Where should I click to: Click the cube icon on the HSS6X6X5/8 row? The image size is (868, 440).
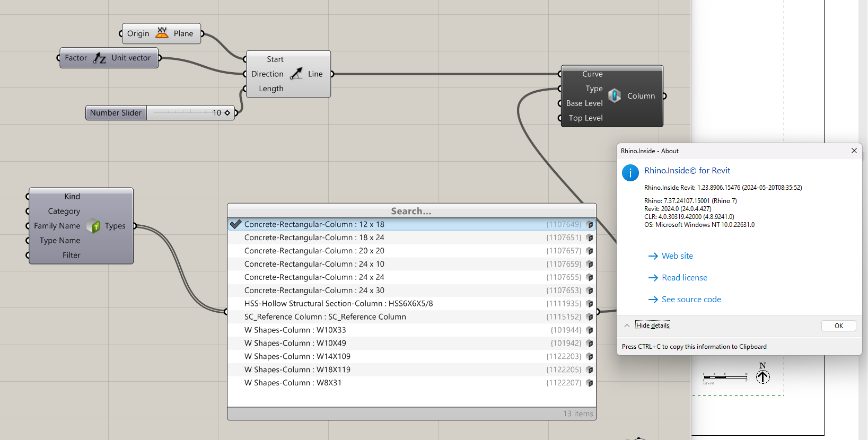click(x=589, y=304)
